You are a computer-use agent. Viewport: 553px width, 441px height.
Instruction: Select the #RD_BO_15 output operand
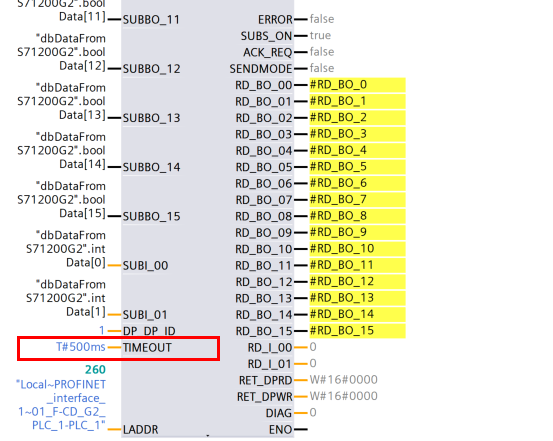pos(357,331)
